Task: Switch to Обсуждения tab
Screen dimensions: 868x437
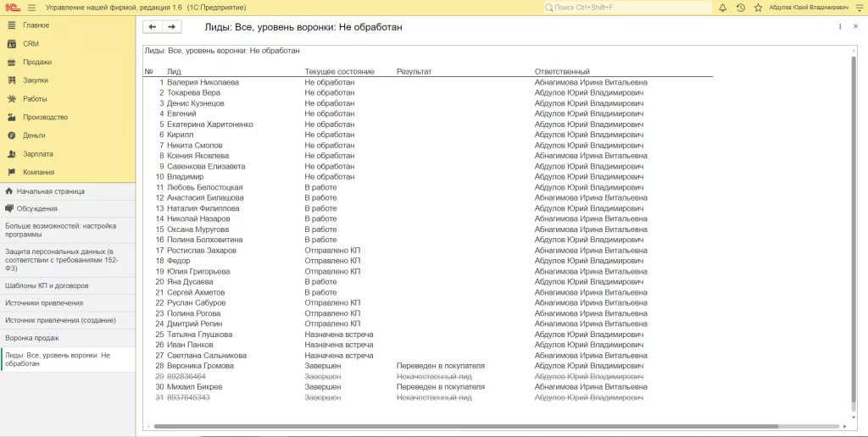Action: click(68, 208)
